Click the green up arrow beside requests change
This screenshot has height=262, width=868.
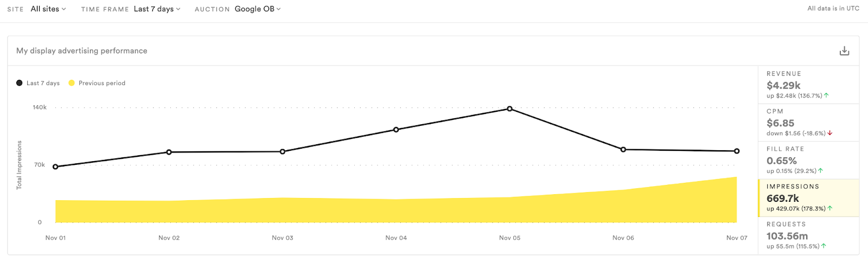pyautogui.click(x=824, y=246)
